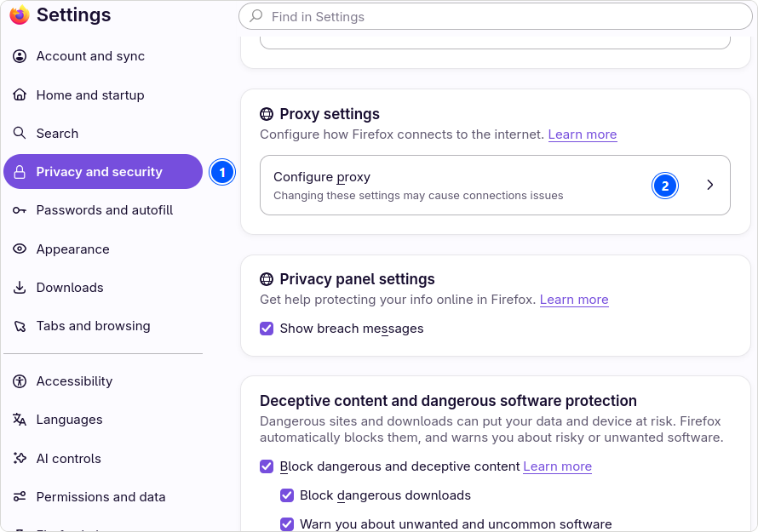Viewport: 758px width, 532px height.
Task: Select Privacy and security in sidebar
Action: click(x=102, y=172)
